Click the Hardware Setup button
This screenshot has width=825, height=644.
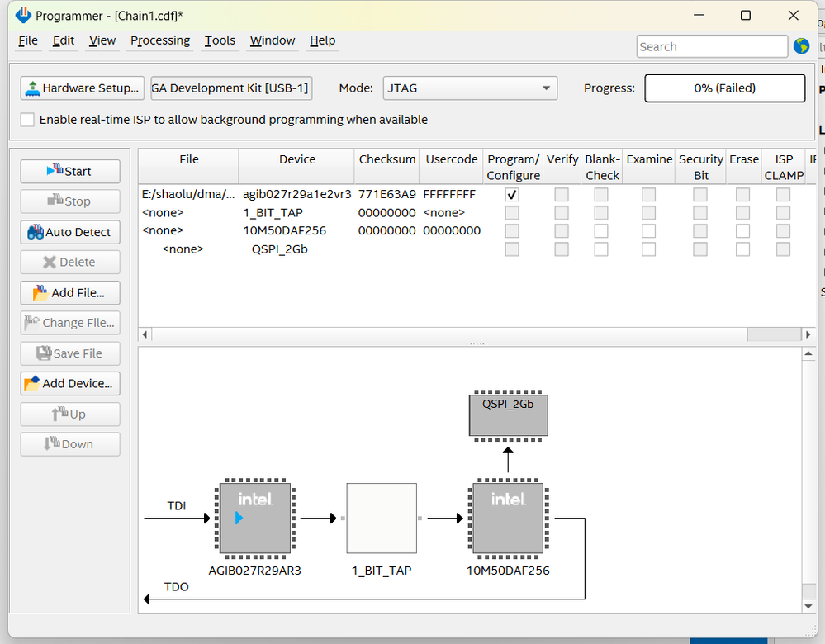coord(83,88)
